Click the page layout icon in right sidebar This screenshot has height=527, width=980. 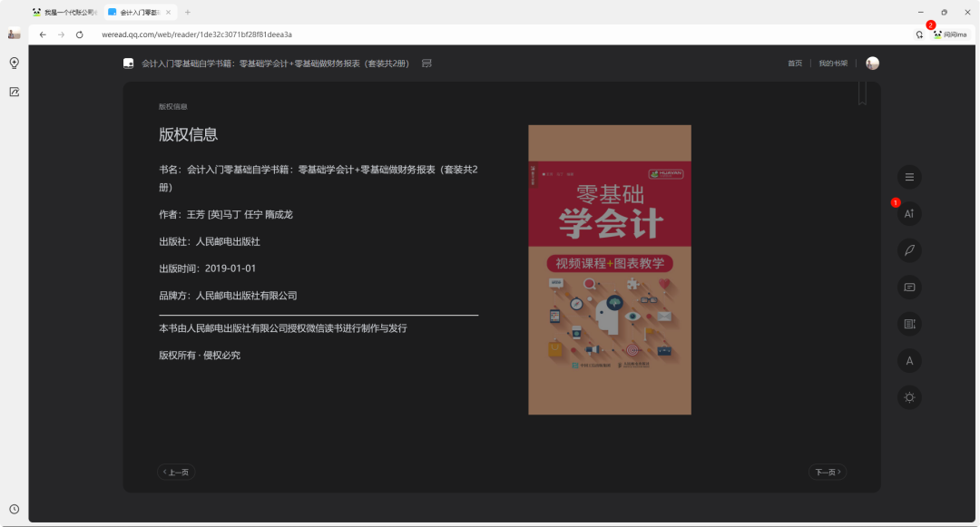click(x=909, y=324)
